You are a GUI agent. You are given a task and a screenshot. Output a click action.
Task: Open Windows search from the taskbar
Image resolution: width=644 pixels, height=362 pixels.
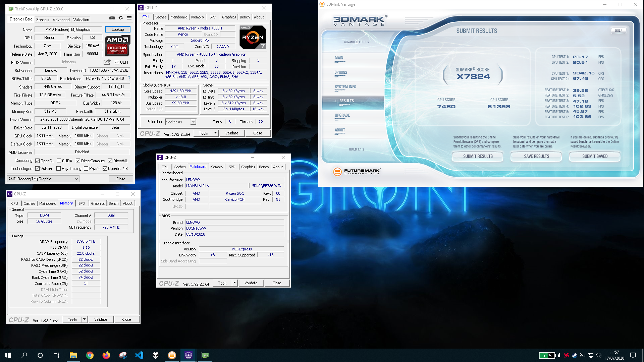24,355
